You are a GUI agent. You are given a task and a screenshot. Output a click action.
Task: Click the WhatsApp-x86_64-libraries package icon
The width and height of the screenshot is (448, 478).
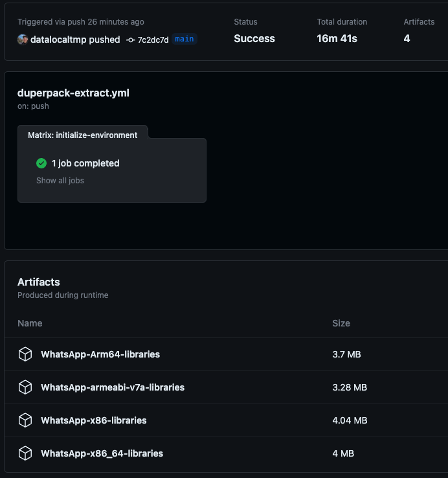[25, 453]
